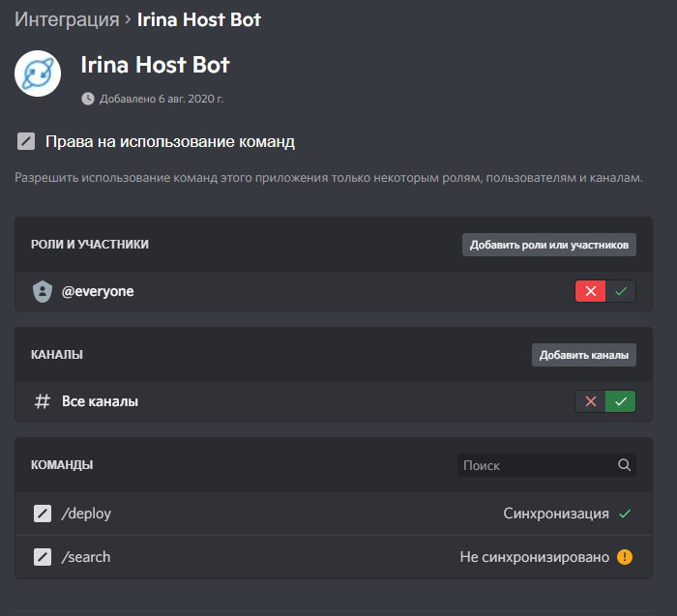
Task: Click the /deploy command icon
Action: tap(42, 513)
